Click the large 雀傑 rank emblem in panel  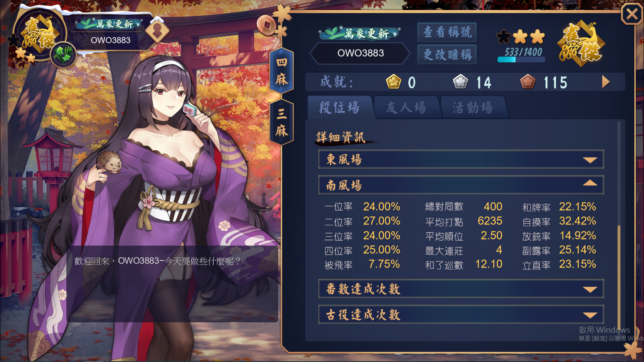(581, 44)
